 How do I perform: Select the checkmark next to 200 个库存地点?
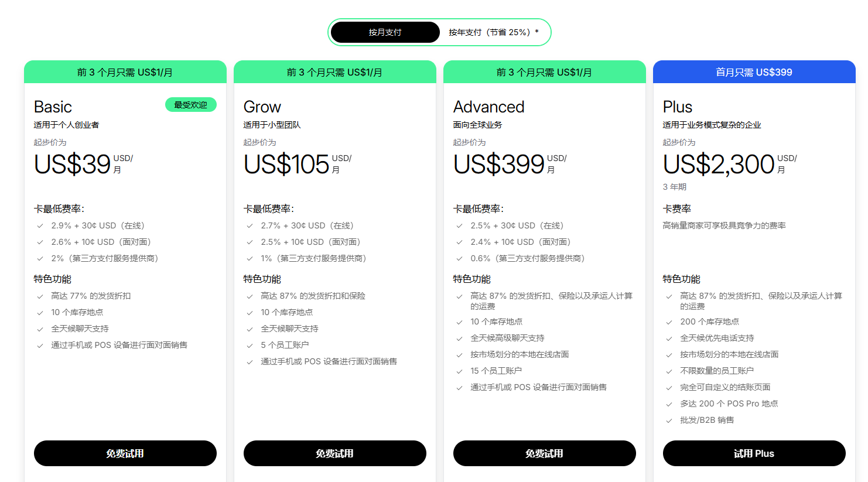[668, 322]
